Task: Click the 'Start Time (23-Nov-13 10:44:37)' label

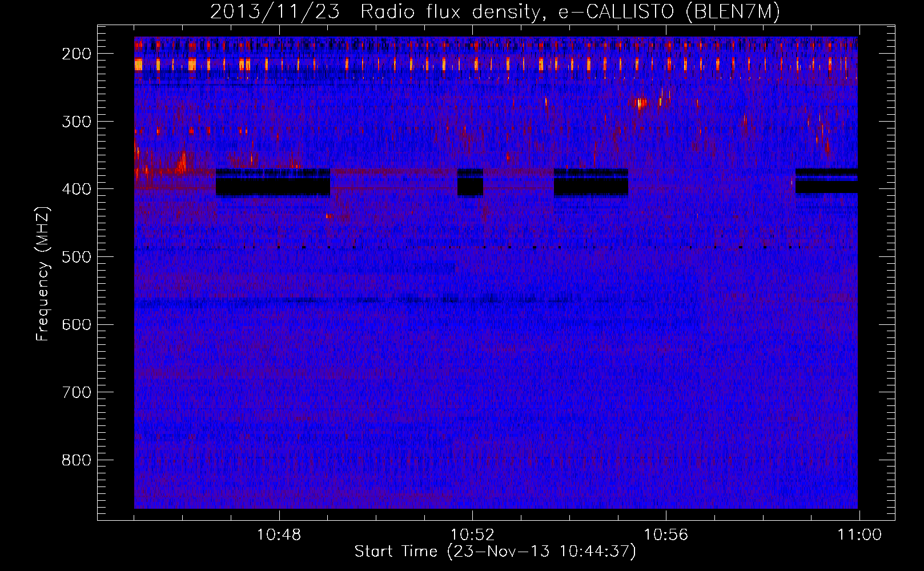Action: (x=495, y=552)
